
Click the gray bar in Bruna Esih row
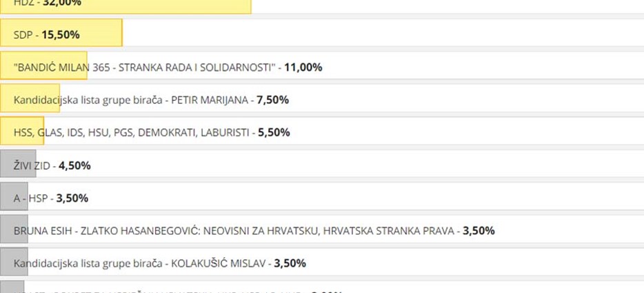(x=14, y=229)
